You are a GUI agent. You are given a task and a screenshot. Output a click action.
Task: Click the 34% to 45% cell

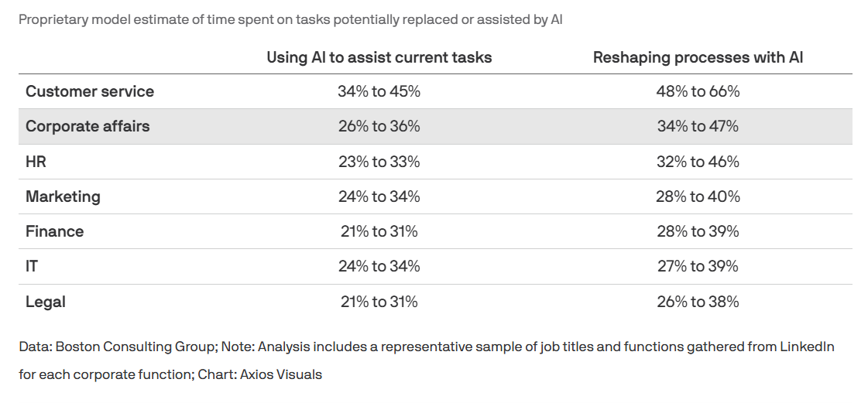tap(379, 91)
